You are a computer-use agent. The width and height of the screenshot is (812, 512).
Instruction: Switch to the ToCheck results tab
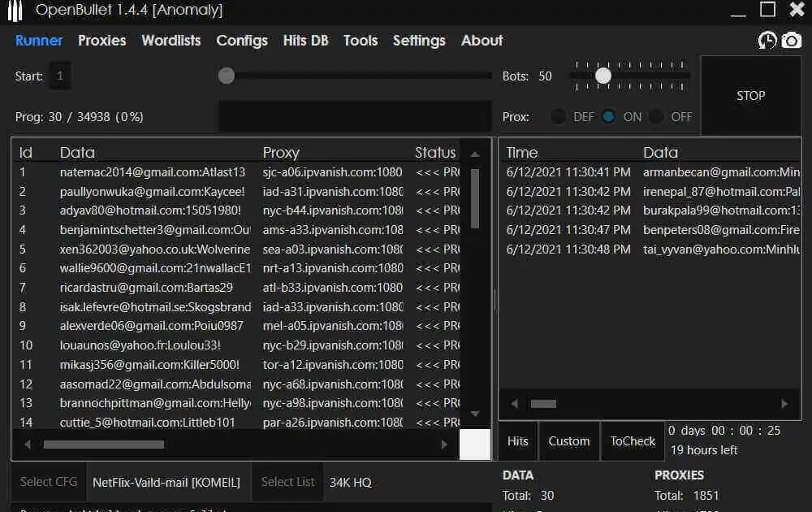pyautogui.click(x=633, y=441)
